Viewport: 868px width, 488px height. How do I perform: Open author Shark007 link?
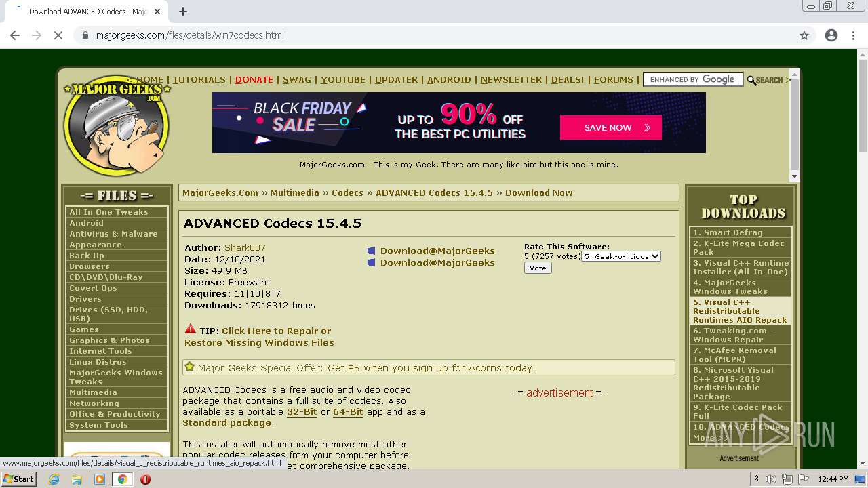pos(245,247)
